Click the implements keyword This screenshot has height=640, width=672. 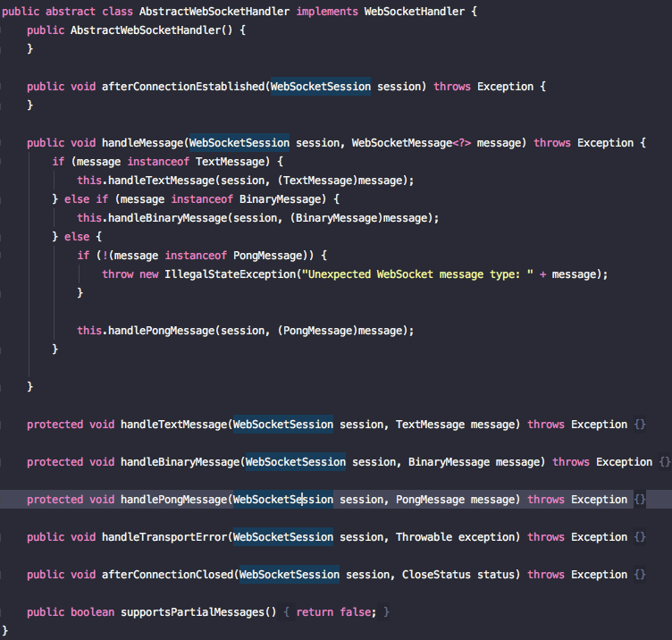point(327,12)
